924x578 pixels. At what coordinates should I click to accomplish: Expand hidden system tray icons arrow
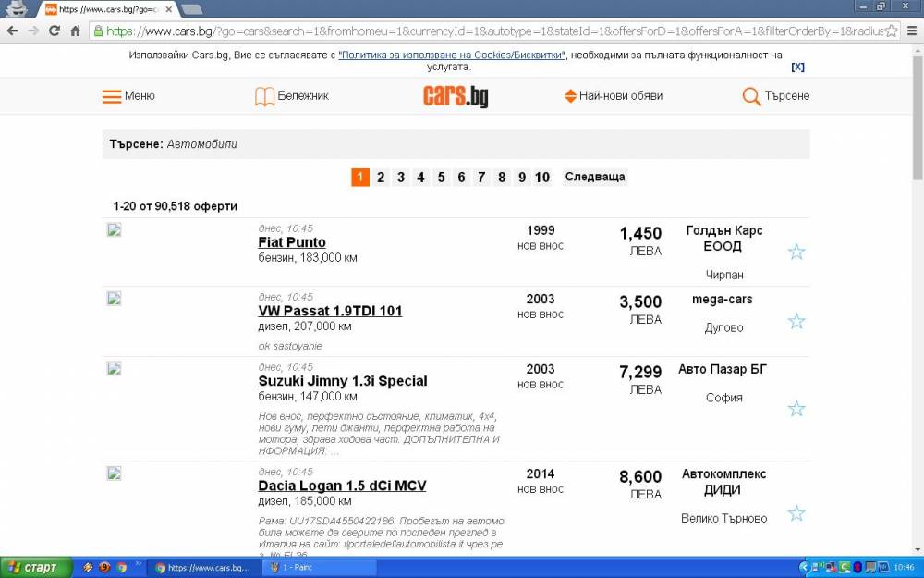tap(804, 568)
